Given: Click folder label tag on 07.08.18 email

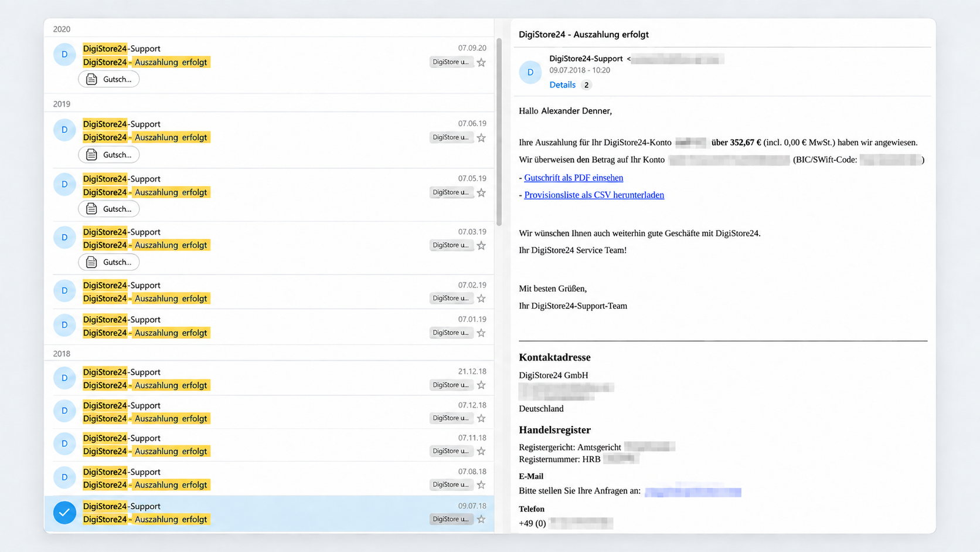Looking at the screenshot, I should coord(451,485).
